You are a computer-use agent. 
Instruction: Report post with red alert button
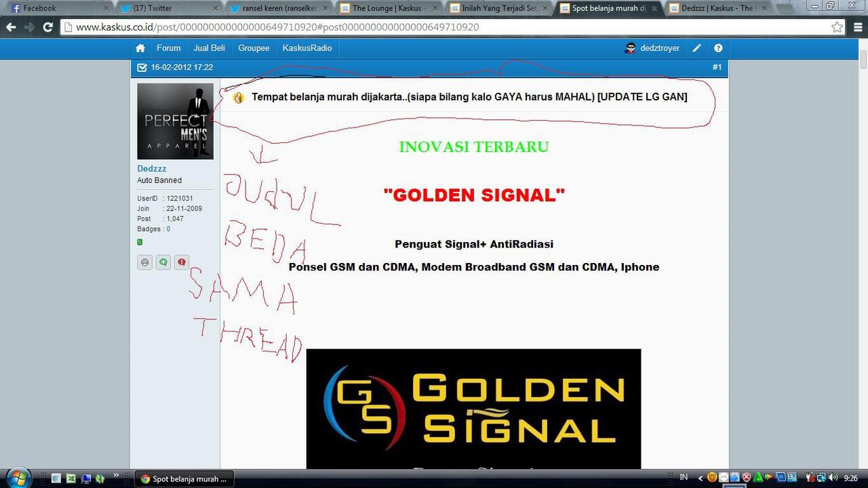click(x=181, y=262)
